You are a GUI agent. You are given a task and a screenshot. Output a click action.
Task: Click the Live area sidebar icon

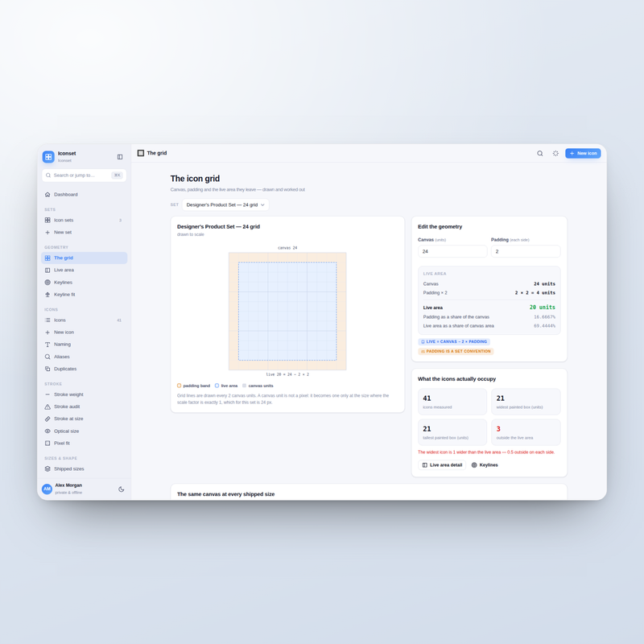coord(47,270)
